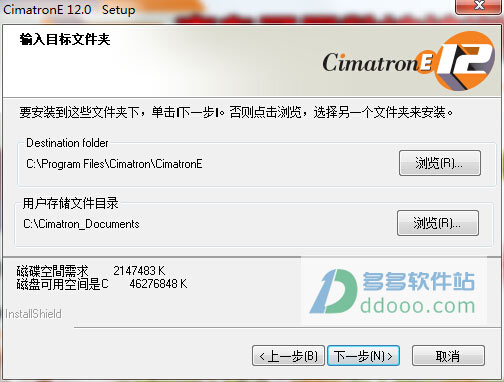Cancel setup with 取消 button
Image resolution: width=504 pixels, height=382 pixels.
[448, 356]
